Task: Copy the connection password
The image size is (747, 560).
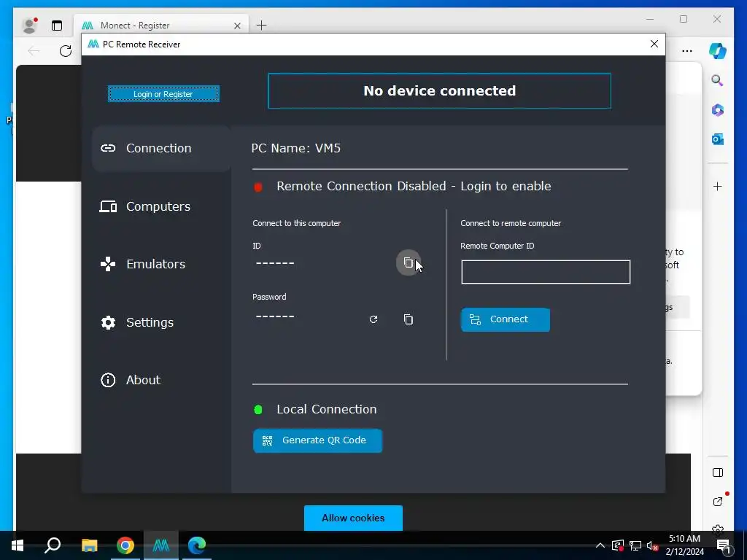Action: (x=409, y=319)
